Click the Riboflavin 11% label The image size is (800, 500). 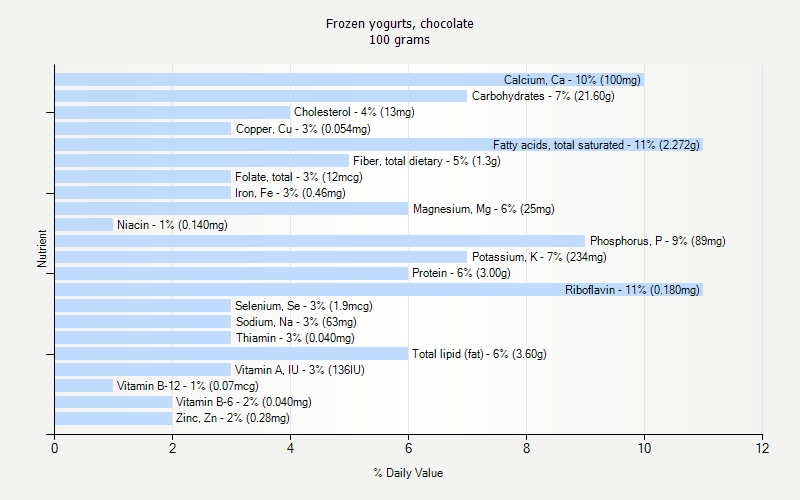click(x=632, y=290)
